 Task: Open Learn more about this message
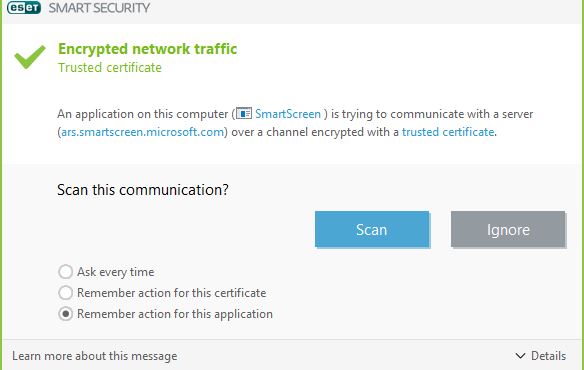95,356
